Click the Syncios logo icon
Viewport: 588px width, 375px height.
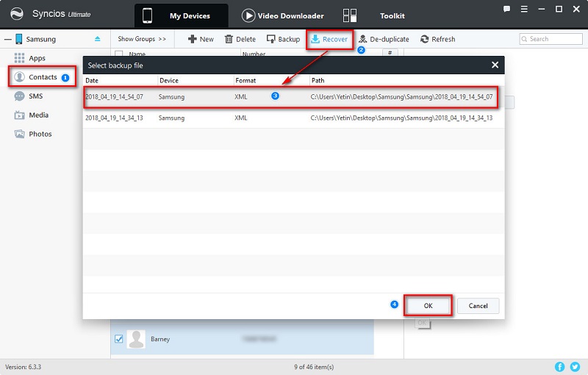point(16,14)
